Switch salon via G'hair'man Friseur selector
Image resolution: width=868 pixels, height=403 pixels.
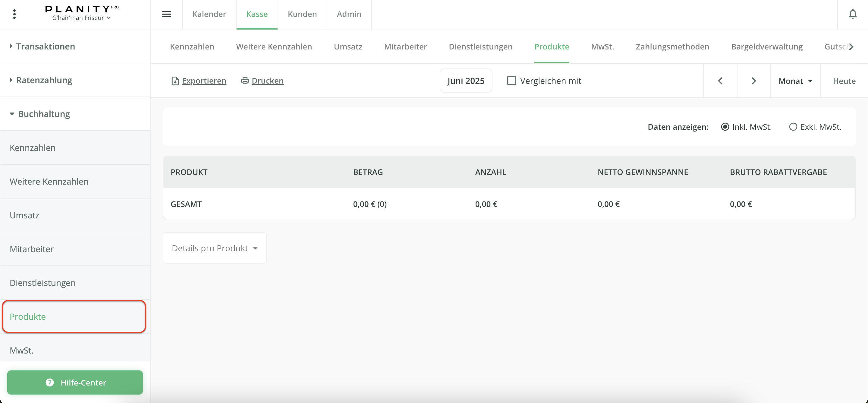click(x=81, y=18)
